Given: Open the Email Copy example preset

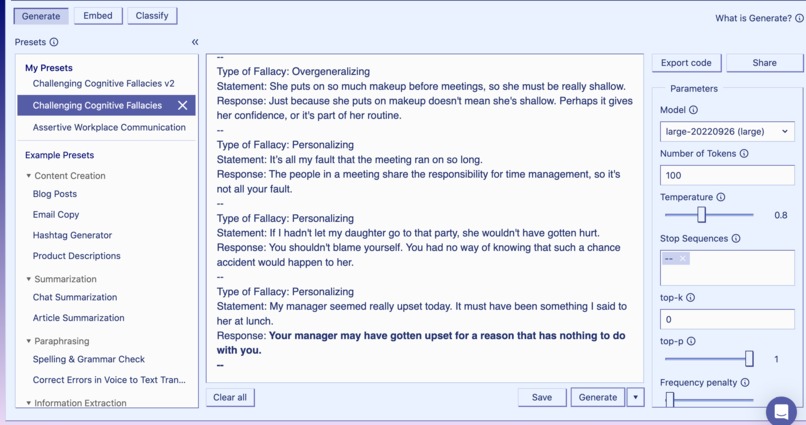Looking at the screenshot, I should click(56, 215).
